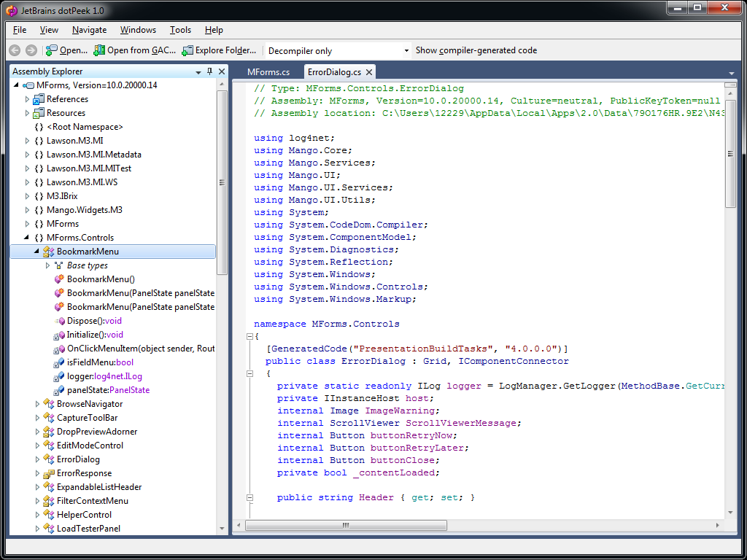Click the navigate back arrow icon
The image size is (747, 560).
click(x=15, y=50)
